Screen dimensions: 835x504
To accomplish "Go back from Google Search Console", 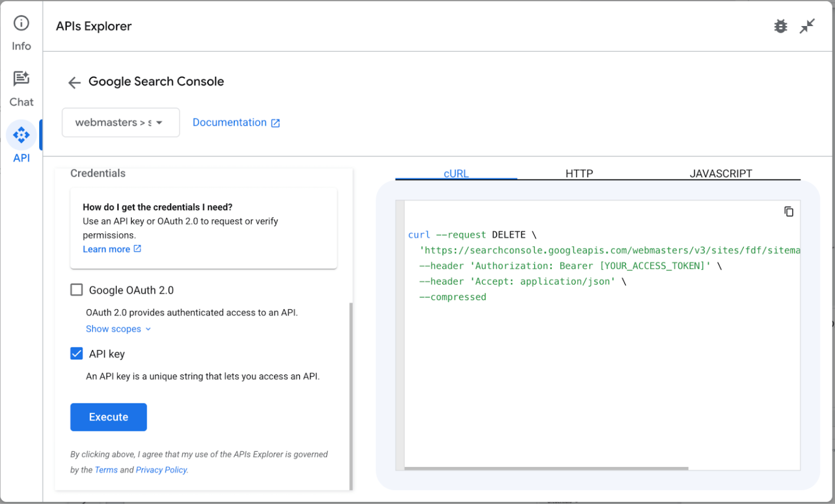I will tap(74, 82).
